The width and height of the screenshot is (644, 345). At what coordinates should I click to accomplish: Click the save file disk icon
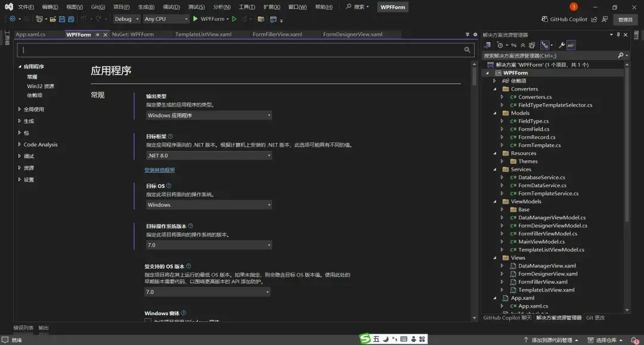pyautogui.click(x=62, y=19)
